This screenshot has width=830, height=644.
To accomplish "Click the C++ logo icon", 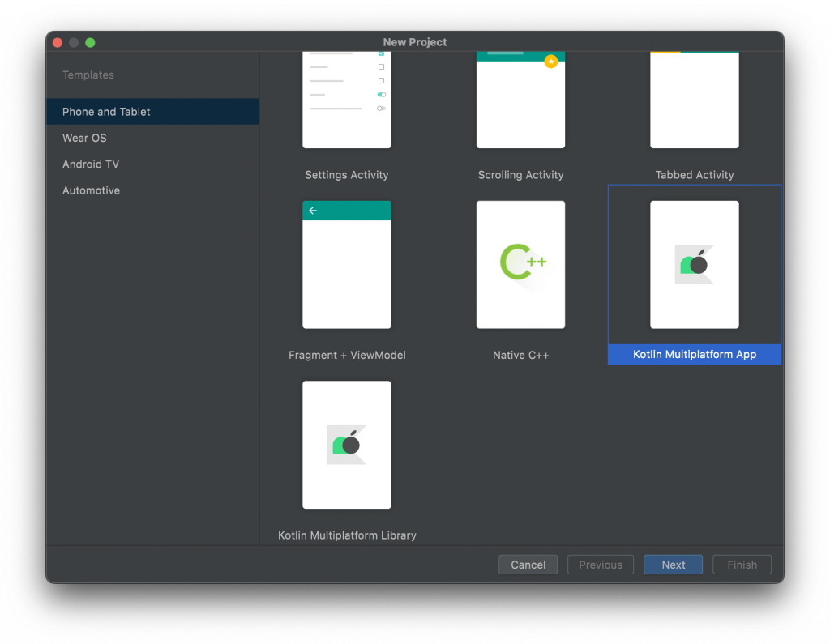I will 523,262.
